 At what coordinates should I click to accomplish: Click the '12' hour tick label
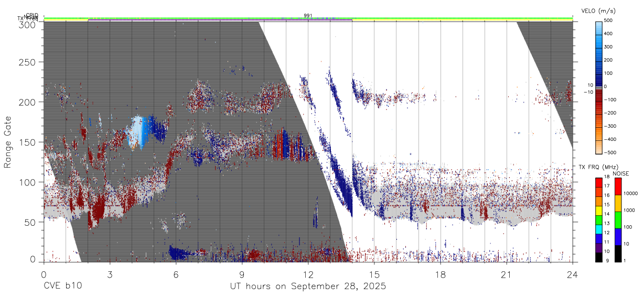308,274
